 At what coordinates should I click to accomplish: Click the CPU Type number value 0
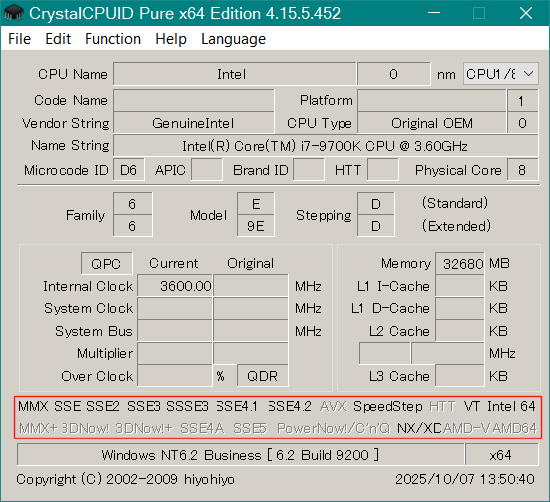pos(522,123)
